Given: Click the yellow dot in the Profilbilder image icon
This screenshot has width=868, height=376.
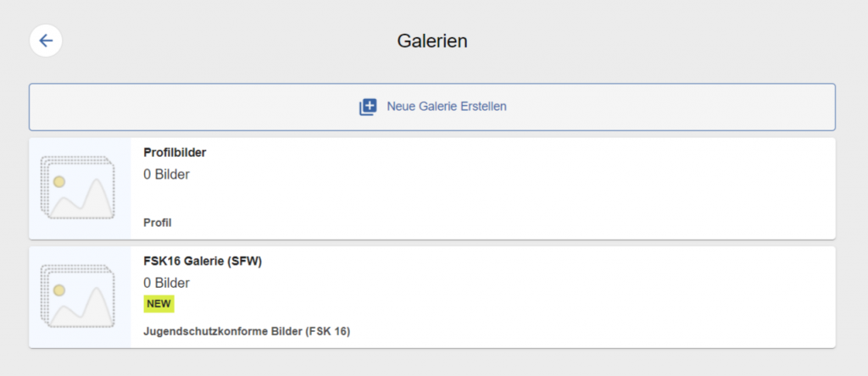Looking at the screenshot, I should pyautogui.click(x=59, y=181).
